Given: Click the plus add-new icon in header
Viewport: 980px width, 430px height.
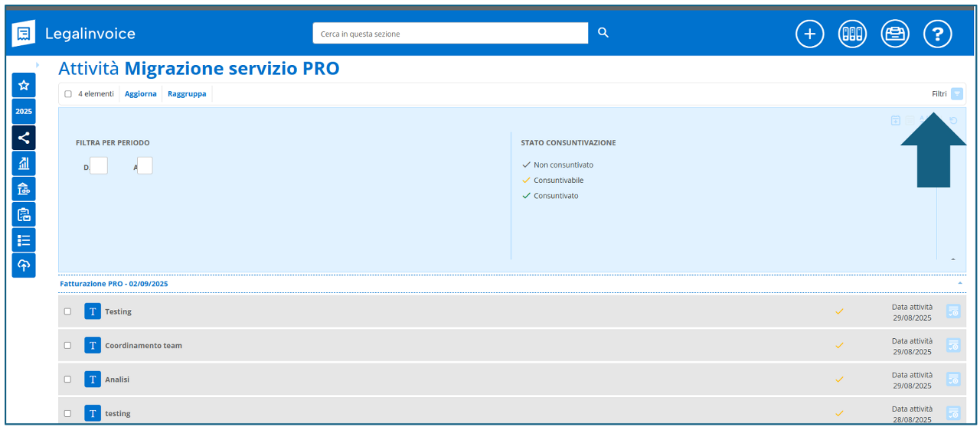Looking at the screenshot, I should point(809,34).
